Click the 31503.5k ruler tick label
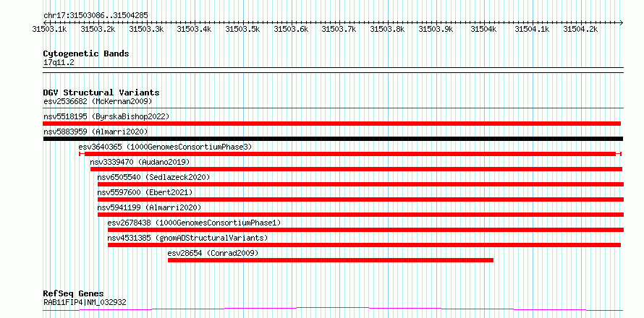This screenshot has width=644, height=318. [242, 29]
